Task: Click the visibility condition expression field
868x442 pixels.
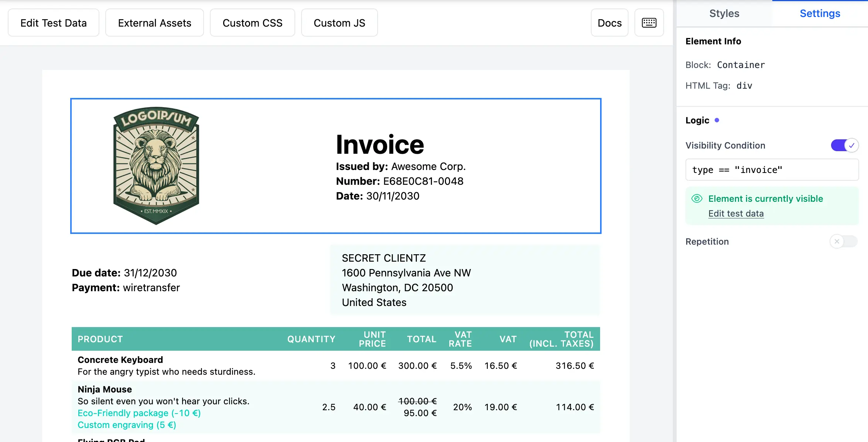Action: [772, 170]
